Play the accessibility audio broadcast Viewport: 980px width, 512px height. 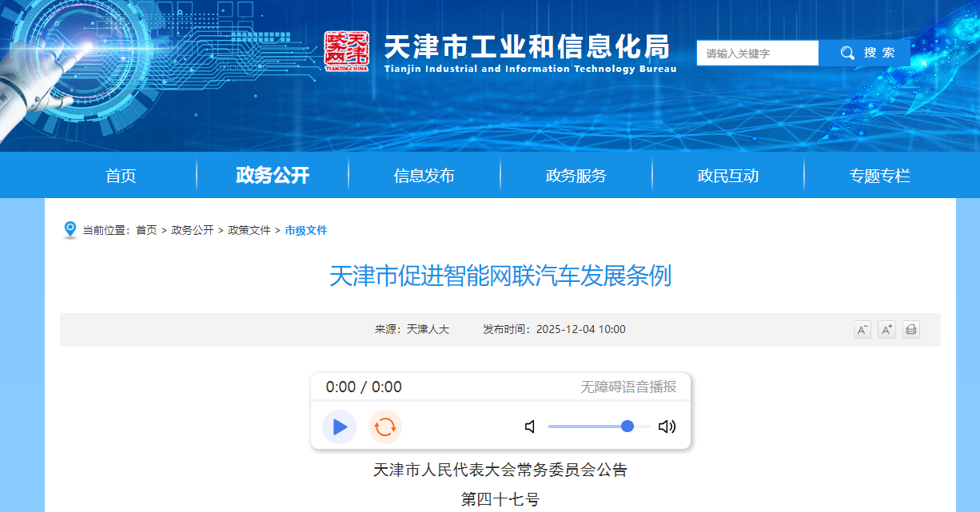coord(340,427)
